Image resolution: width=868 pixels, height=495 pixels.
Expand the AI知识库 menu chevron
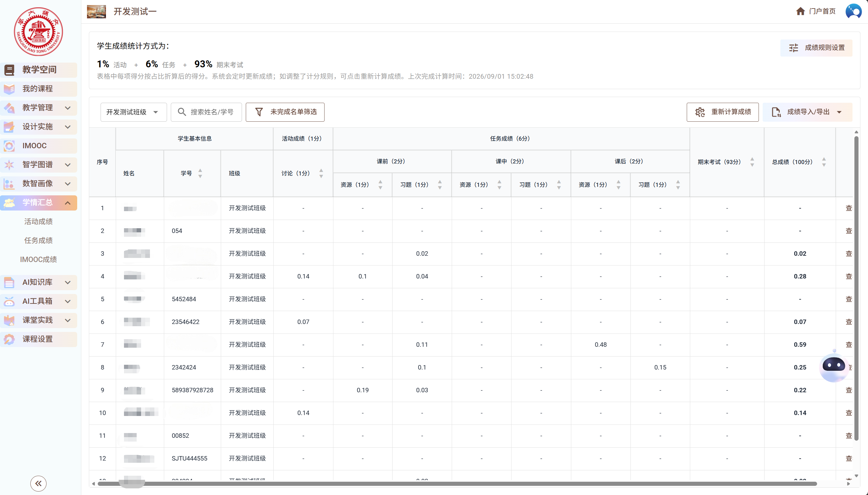(x=68, y=282)
